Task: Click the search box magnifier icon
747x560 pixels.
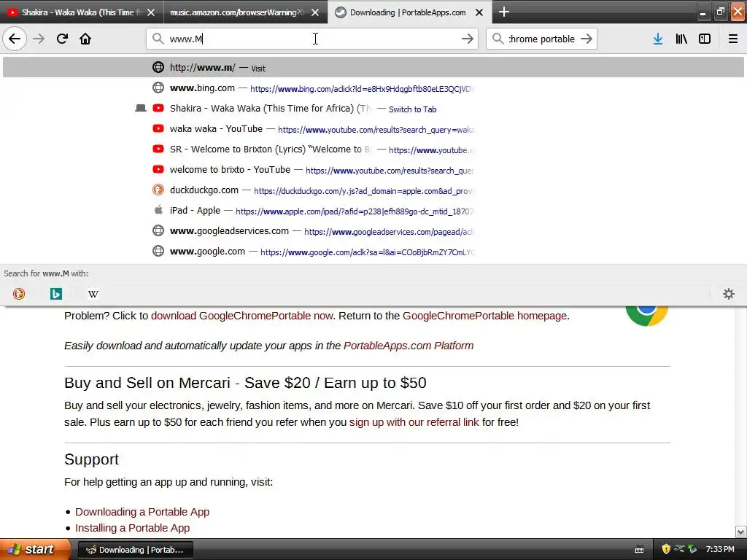Action: point(498,39)
